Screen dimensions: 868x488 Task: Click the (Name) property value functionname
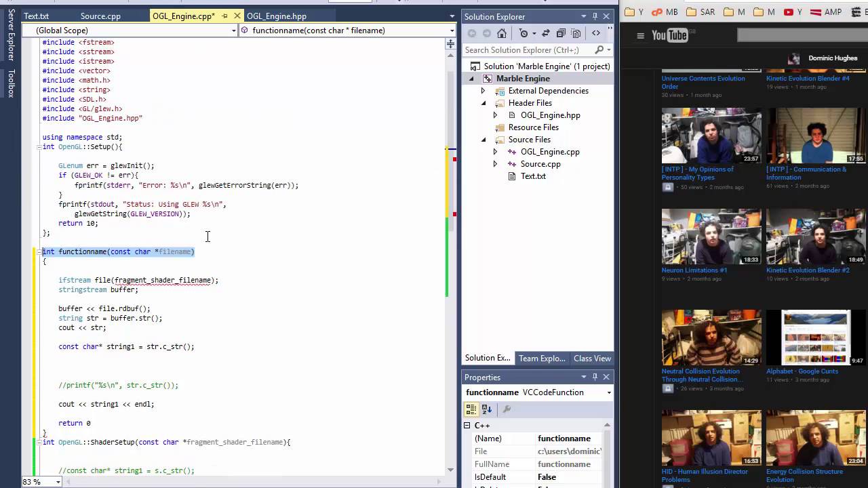[x=564, y=439]
